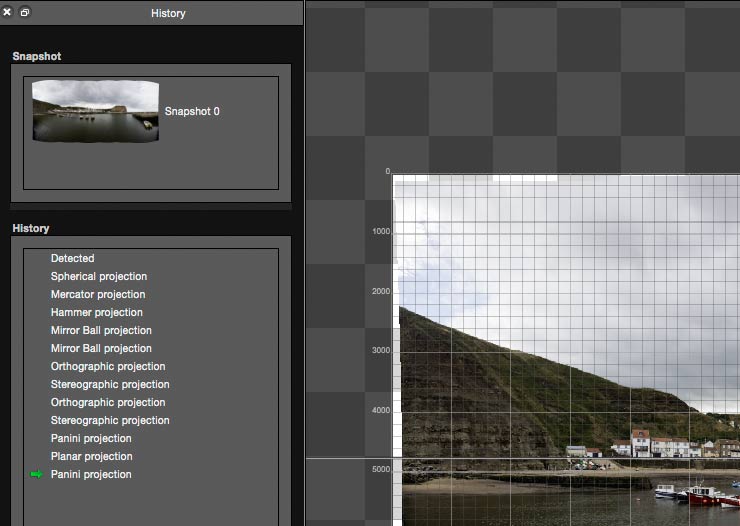Select the Snapshot 0 thumbnail

pyautogui.click(x=95, y=111)
